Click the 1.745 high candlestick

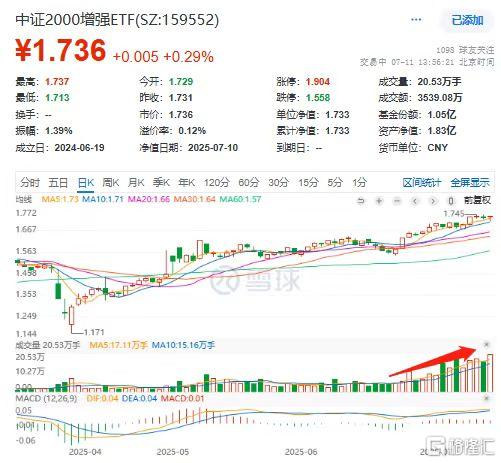click(x=477, y=216)
